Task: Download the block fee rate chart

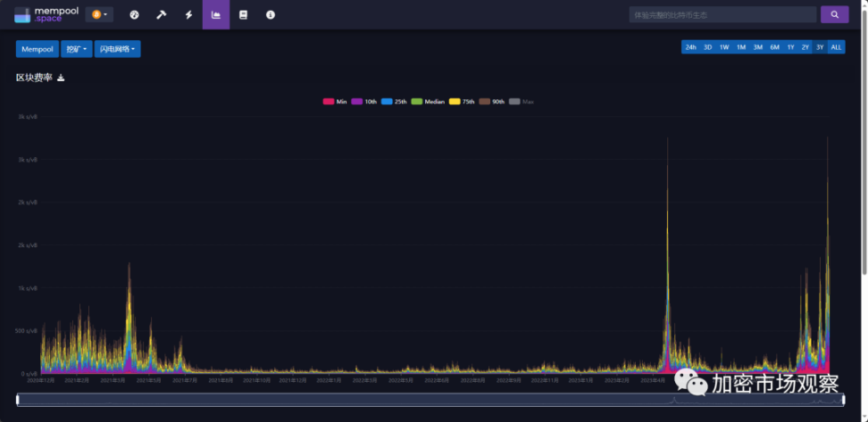Action: [61, 79]
